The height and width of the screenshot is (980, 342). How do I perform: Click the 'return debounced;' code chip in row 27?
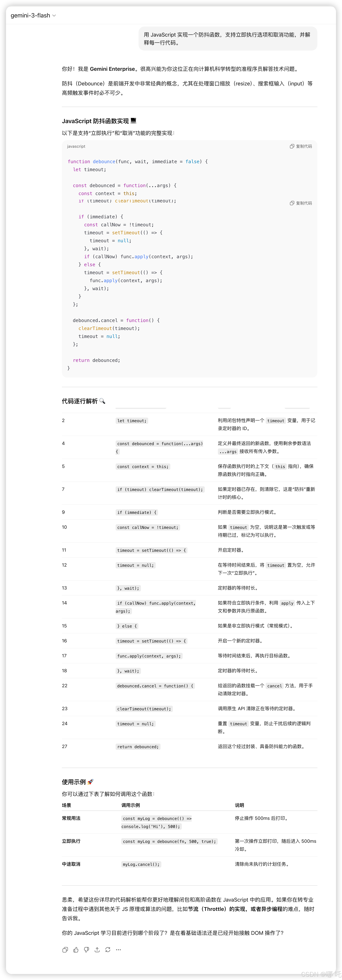click(x=138, y=746)
